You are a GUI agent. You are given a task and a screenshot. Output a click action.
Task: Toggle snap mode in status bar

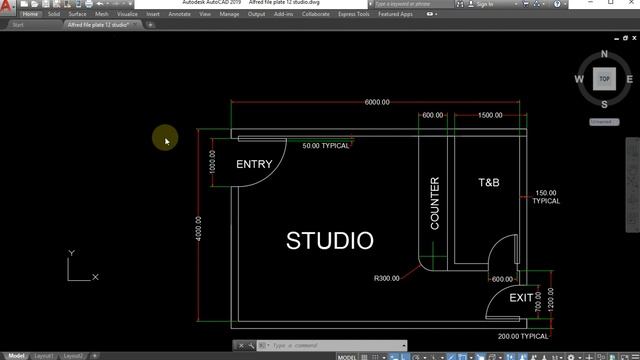pos(375,357)
